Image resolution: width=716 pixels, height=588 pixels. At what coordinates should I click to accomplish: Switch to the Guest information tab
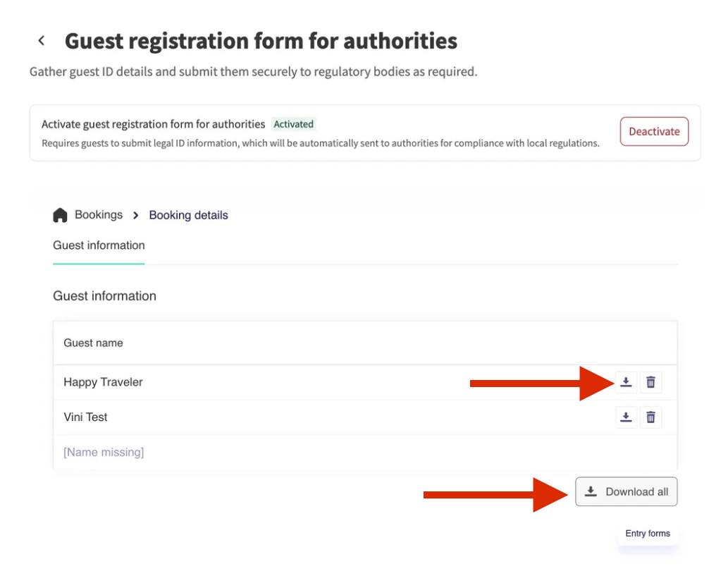(99, 245)
